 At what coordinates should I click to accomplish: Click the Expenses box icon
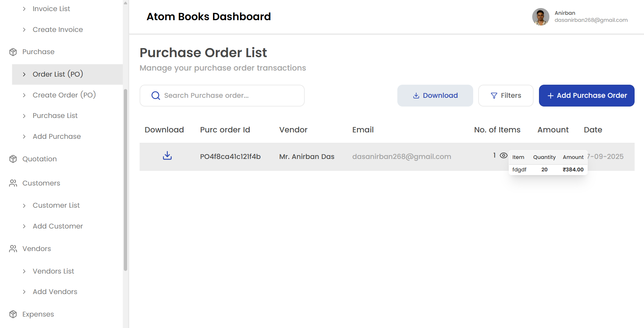(13, 314)
